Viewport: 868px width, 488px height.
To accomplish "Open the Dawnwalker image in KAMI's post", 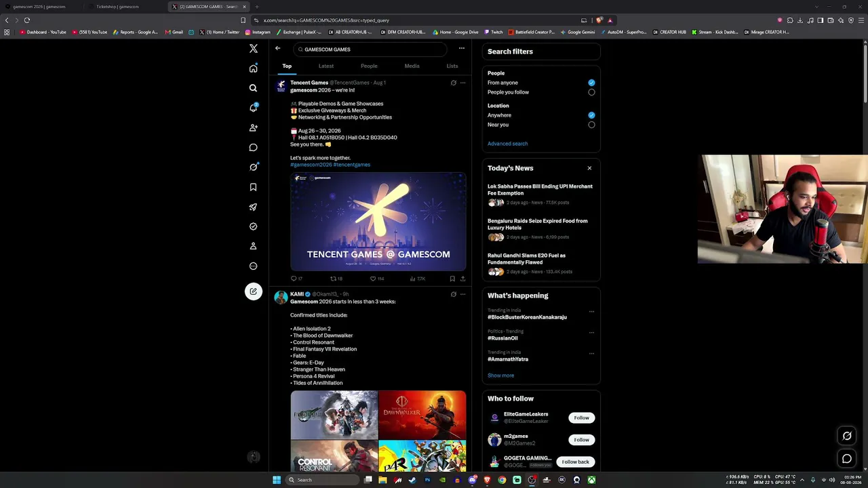I will click(x=422, y=415).
